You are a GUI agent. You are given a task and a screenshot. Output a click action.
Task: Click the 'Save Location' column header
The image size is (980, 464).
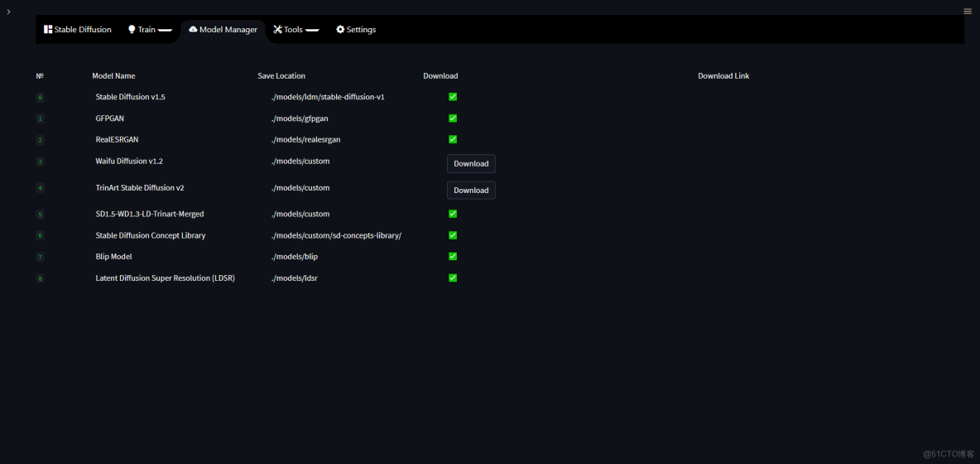coord(281,75)
